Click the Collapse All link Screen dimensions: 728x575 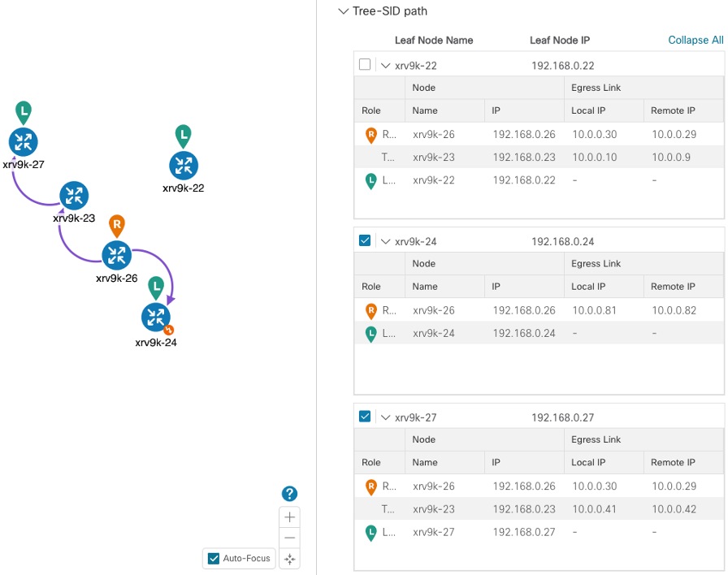[695, 40]
